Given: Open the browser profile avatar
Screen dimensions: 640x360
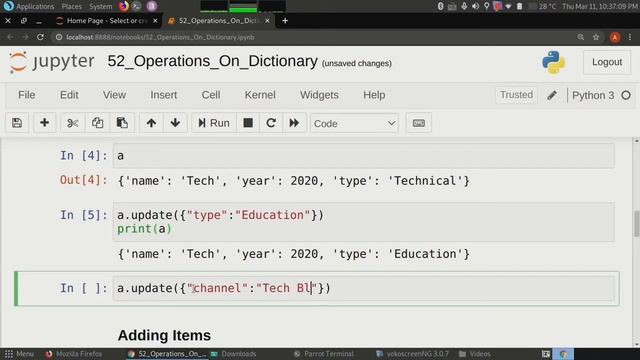Looking at the screenshot, I should 615,37.
